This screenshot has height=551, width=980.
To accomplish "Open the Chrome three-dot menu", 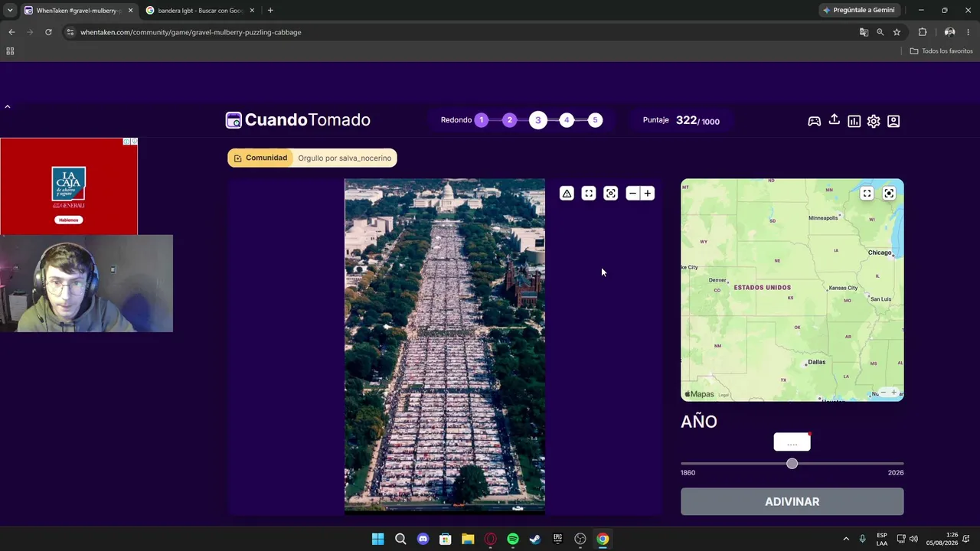I will [x=969, y=32].
